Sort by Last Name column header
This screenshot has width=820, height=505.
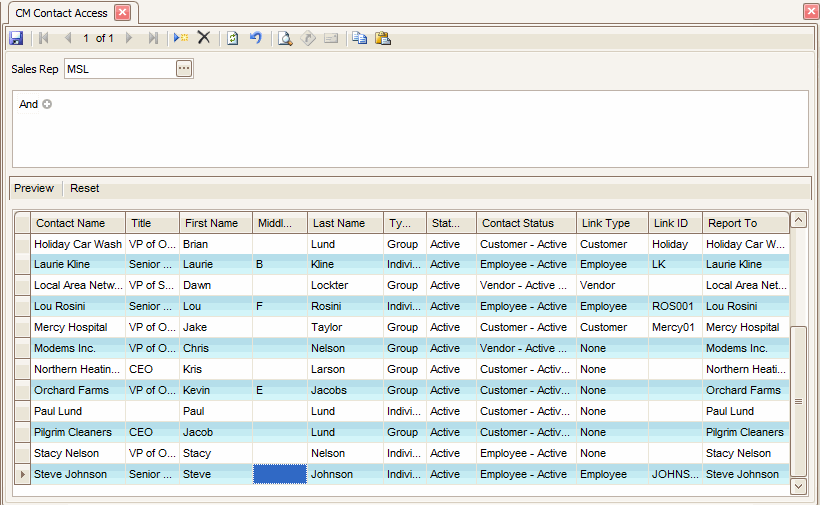[x=338, y=223]
